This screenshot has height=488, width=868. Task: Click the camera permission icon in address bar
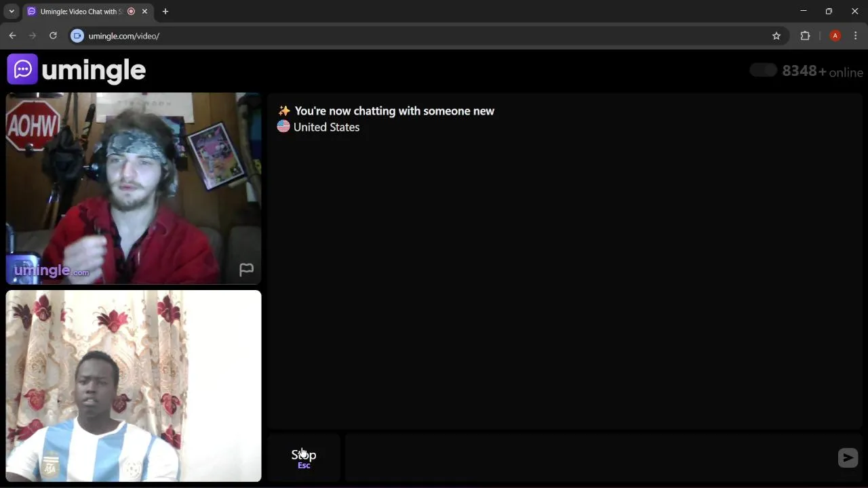point(77,36)
